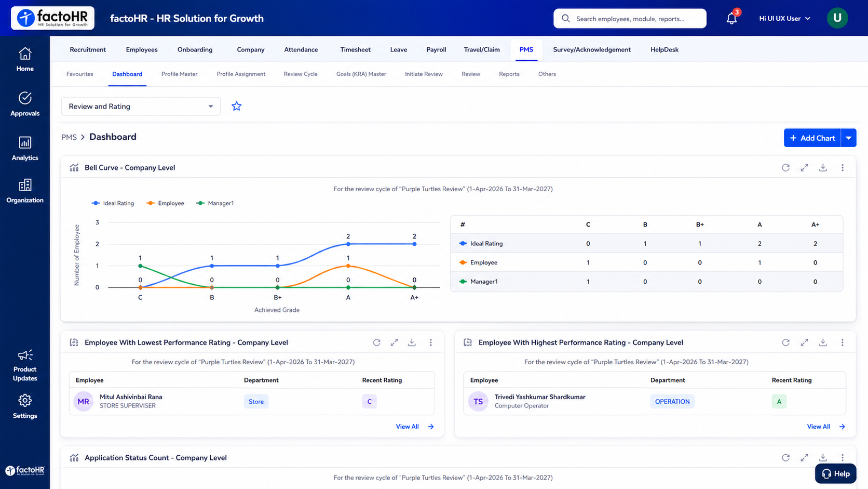Open Application Status Count more options
This screenshot has width=868, height=489.
pyautogui.click(x=843, y=457)
